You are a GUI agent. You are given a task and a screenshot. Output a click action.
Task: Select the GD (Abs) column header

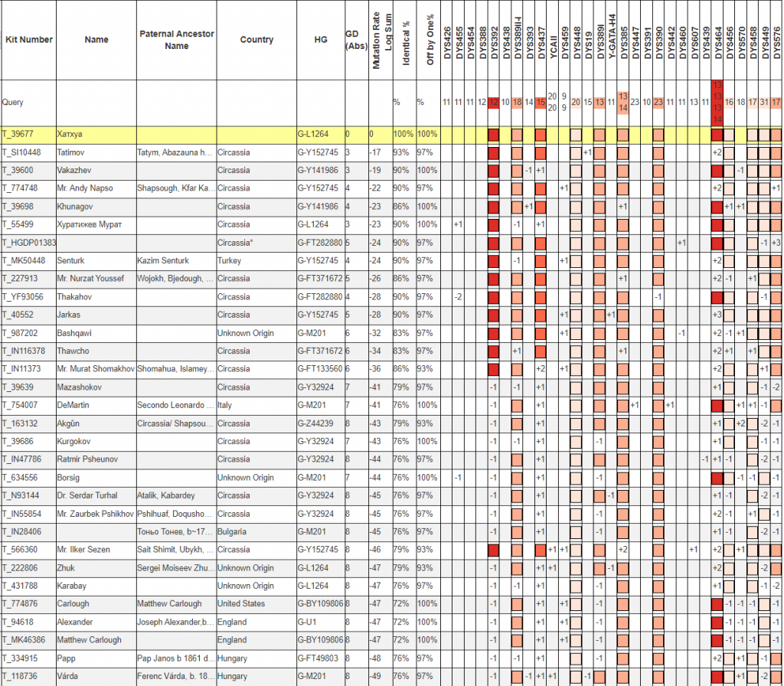pos(356,40)
